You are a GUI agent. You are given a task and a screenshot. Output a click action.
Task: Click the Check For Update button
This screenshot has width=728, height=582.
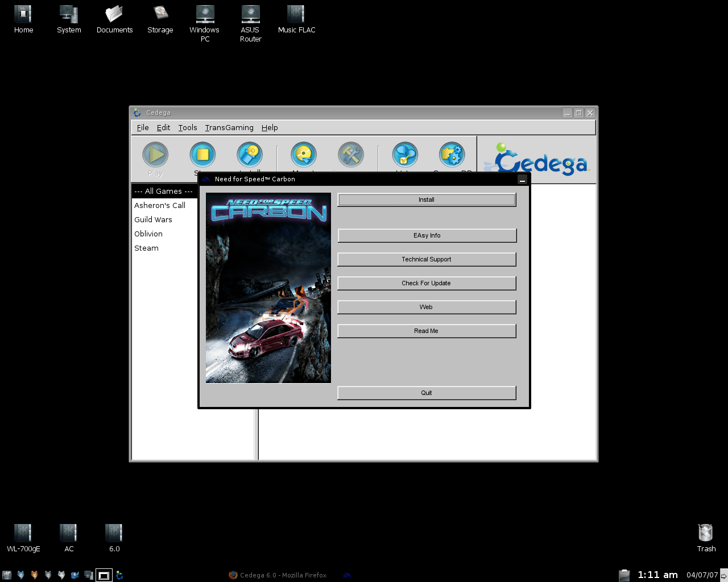pos(427,283)
